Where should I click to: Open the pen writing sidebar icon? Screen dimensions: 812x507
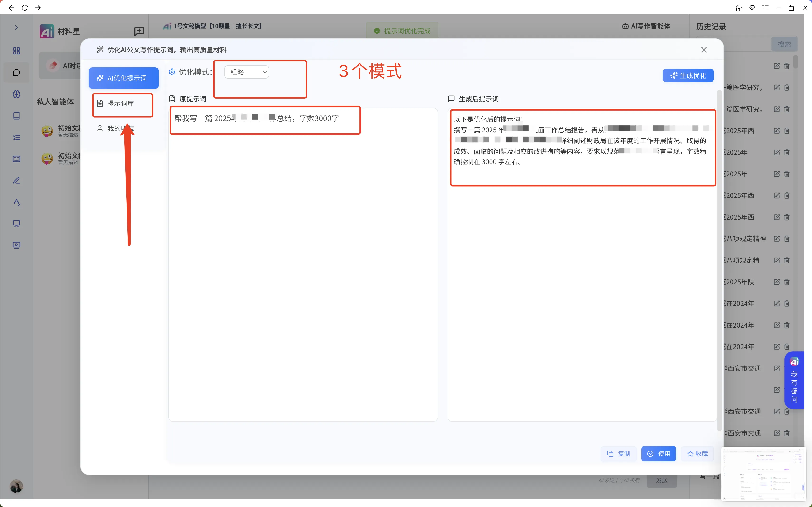(16, 180)
